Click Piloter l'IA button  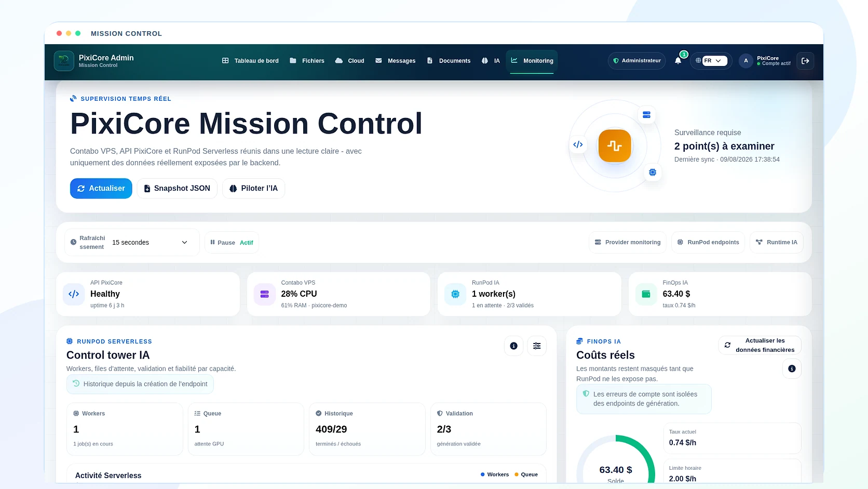coord(253,188)
